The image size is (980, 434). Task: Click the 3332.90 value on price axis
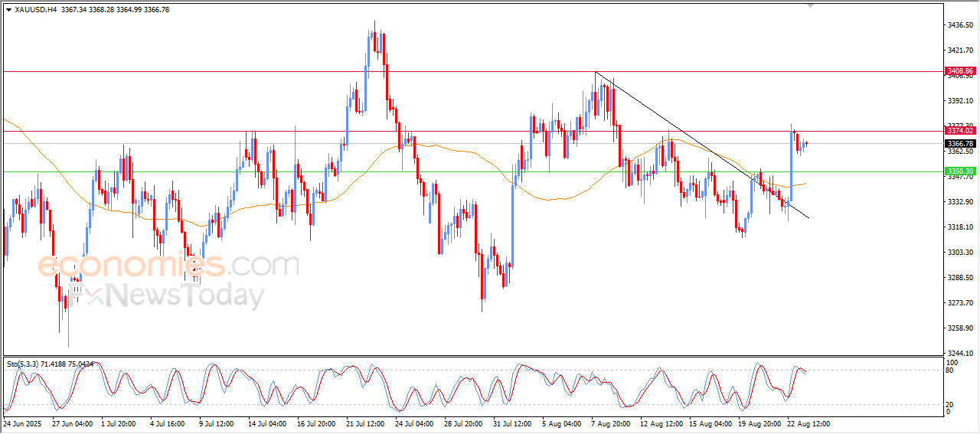960,202
